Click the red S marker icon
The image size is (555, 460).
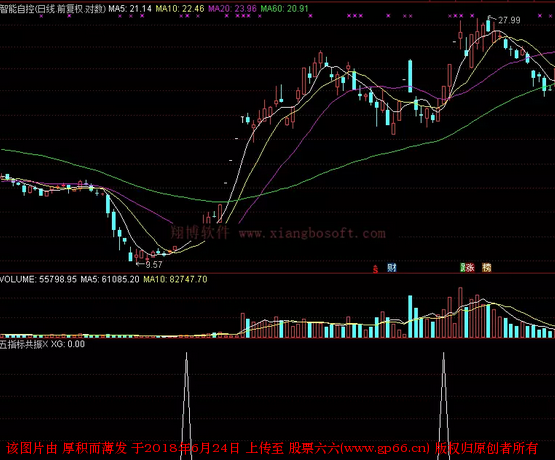(375, 269)
